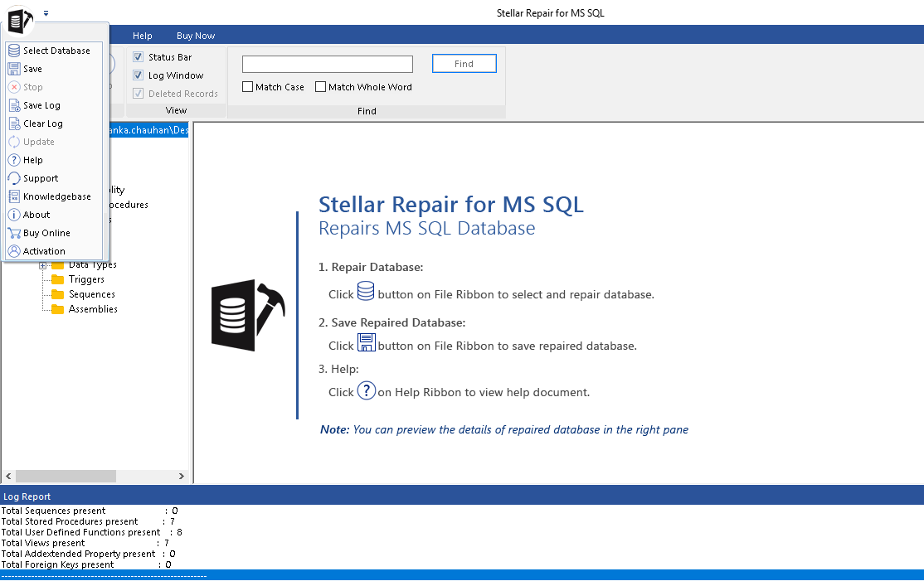Viewport: 924px width, 586px height.
Task: Choose Clear Log menu entry
Action: (x=54, y=123)
